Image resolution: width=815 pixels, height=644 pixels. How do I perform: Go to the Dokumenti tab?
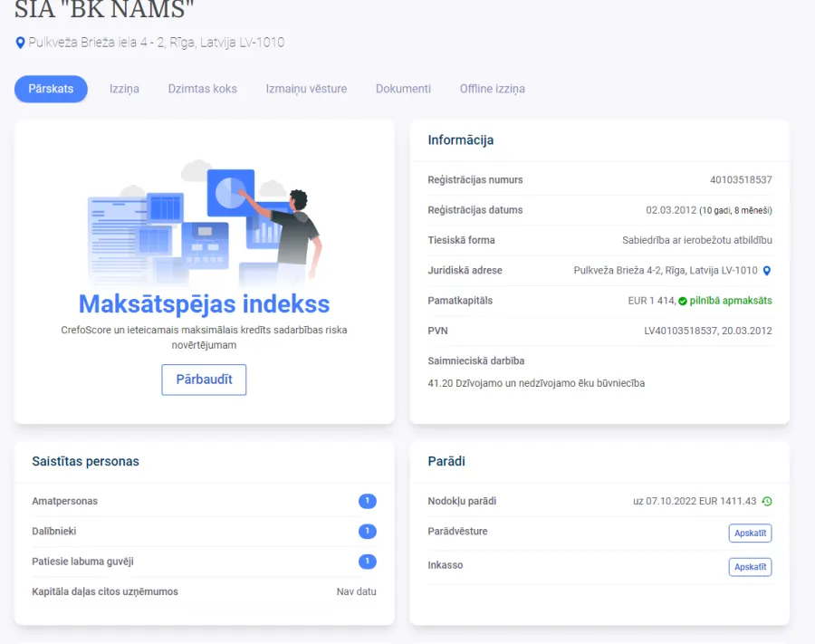[x=403, y=89]
